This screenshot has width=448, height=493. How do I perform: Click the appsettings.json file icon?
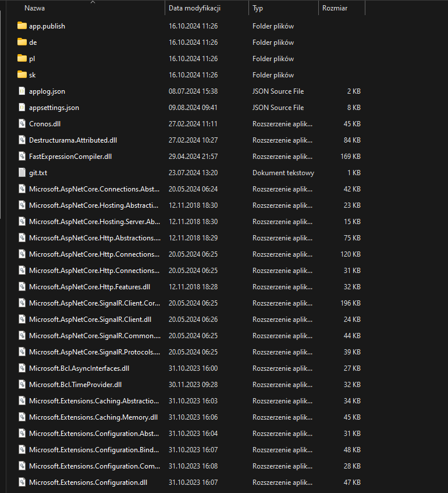coord(22,107)
